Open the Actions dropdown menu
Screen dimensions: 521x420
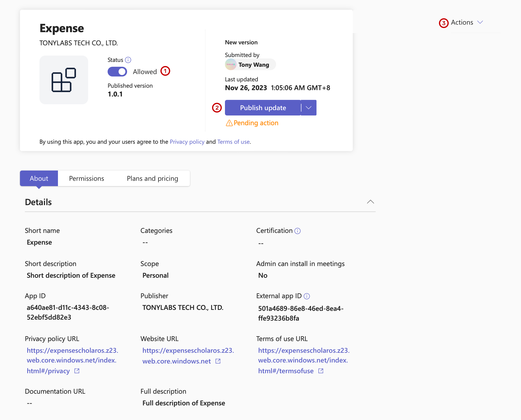(x=467, y=22)
